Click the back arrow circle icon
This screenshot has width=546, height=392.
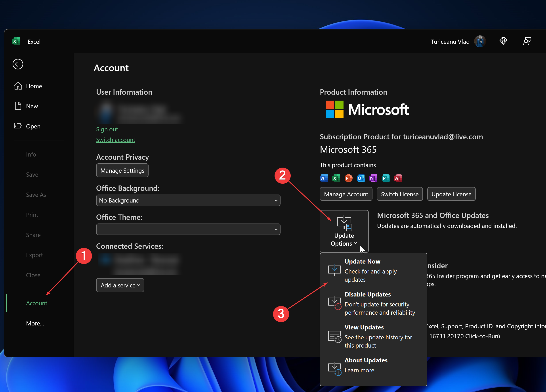click(x=18, y=64)
